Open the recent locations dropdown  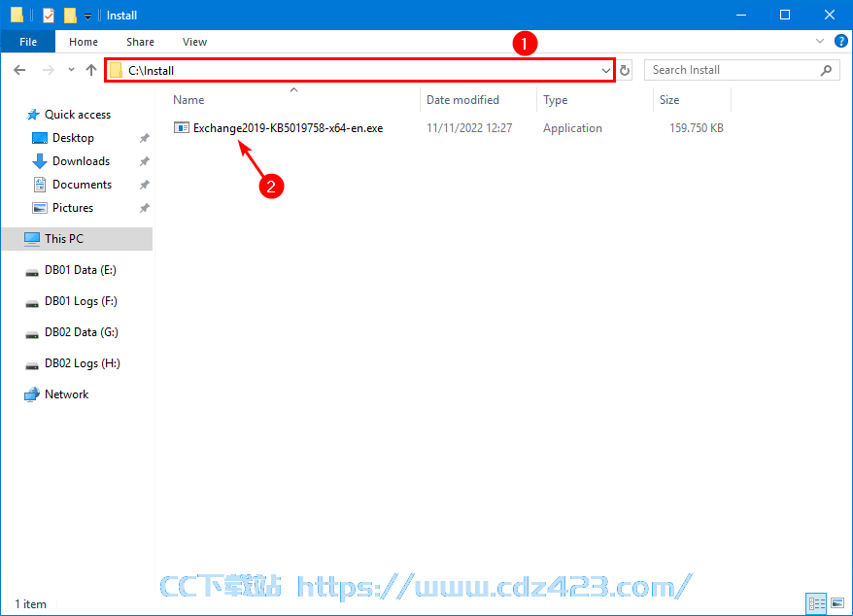click(x=71, y=70)
